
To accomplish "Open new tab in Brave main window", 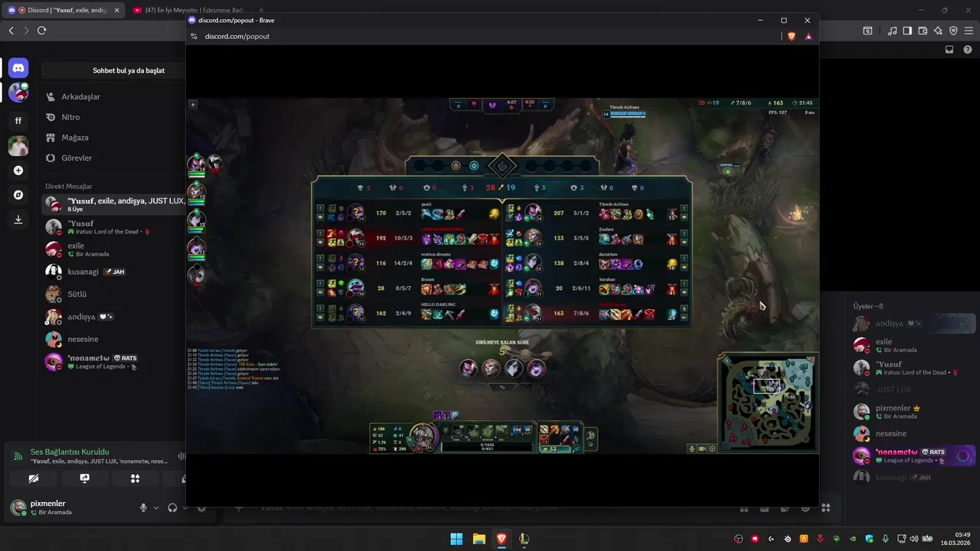I will (x=261, y=10).
